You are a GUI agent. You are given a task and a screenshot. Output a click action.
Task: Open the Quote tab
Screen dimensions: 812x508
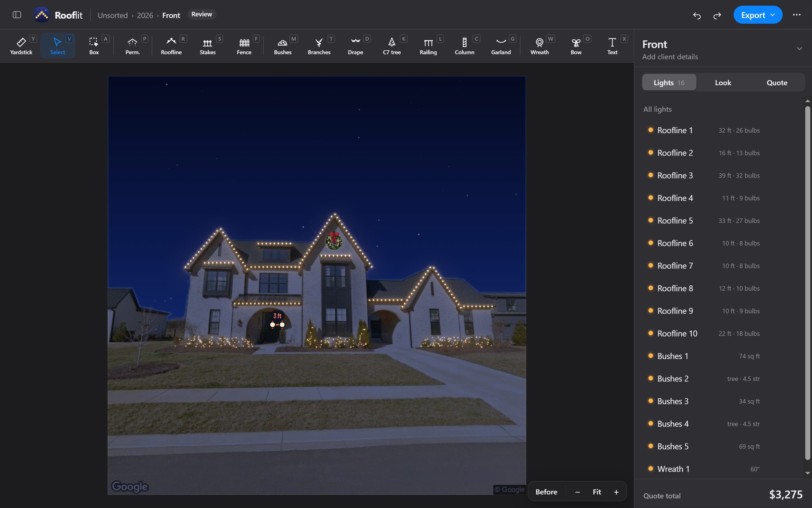[x=777, y=82]
